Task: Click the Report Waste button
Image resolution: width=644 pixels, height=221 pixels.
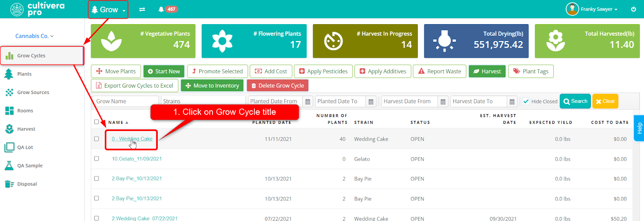Action: 440,71
